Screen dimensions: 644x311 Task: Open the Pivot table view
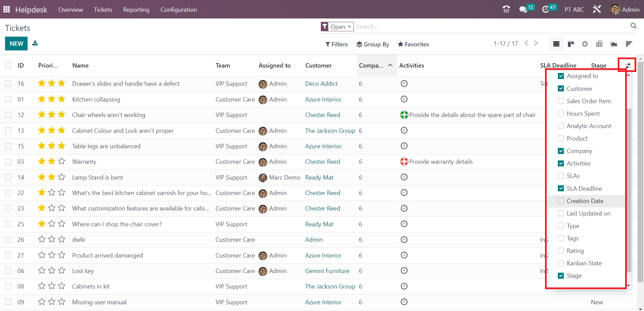599,44
